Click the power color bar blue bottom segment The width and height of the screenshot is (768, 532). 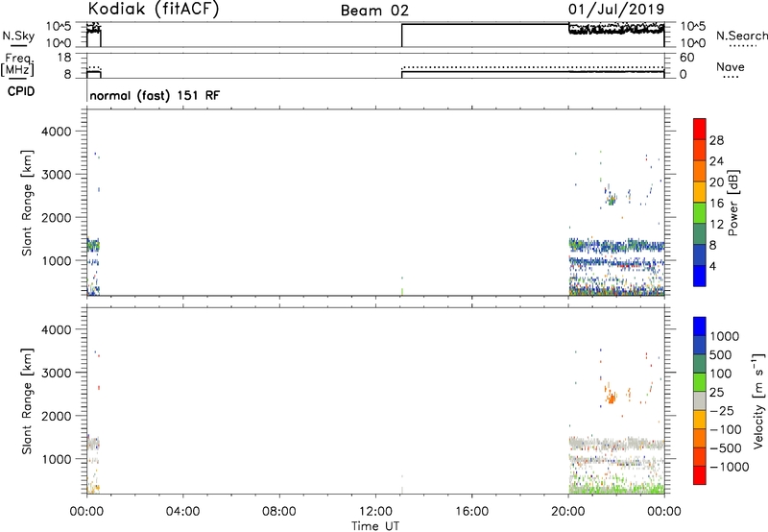pos(700,276)
